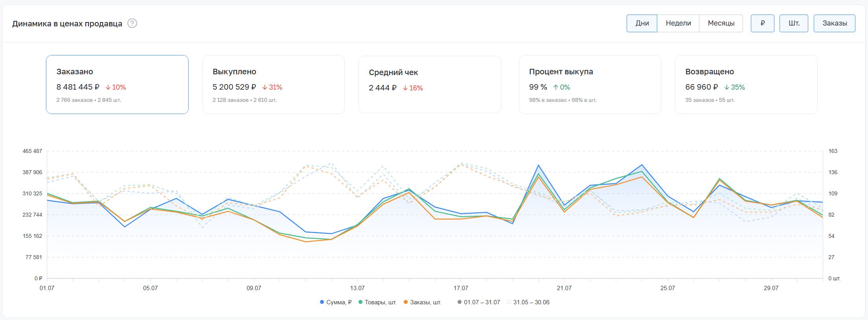The image size is (868, 320).
Task: Click the x-axis date label 17.07
Action: [x=461, y=288]
